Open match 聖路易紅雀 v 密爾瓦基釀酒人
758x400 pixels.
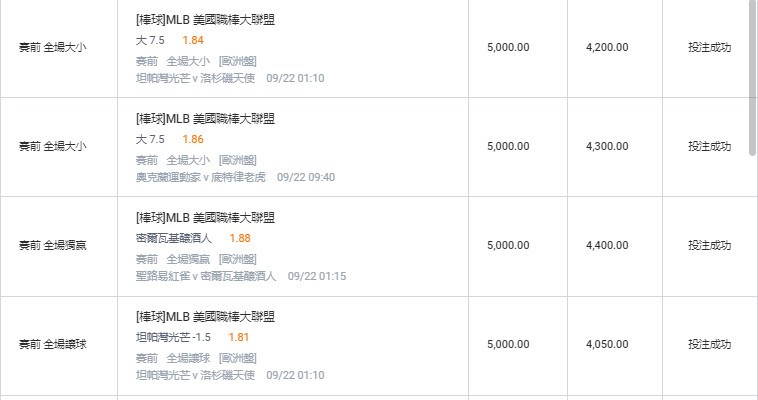pos(206,276)
